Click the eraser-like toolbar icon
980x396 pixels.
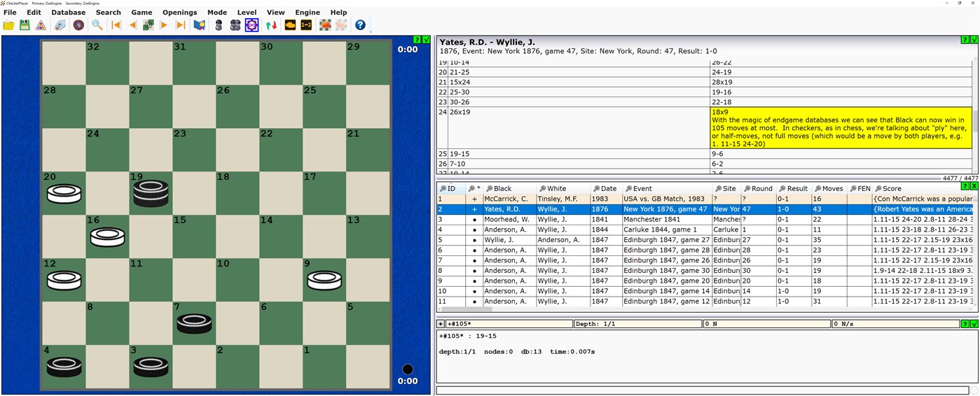point(60,25)
